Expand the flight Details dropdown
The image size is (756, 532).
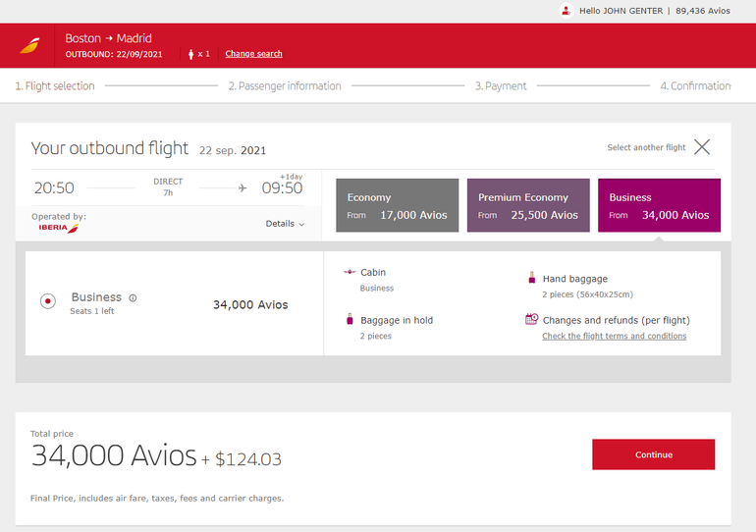(285, 224)
